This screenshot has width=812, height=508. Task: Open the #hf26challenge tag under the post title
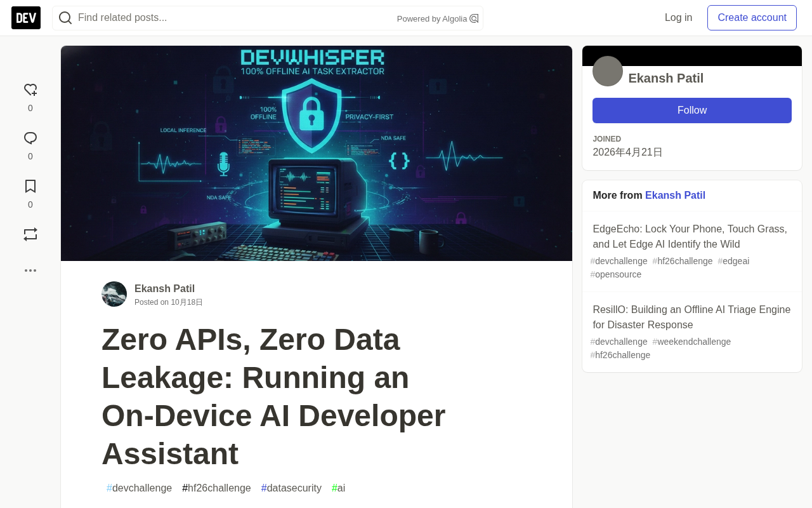pos(216,488)
